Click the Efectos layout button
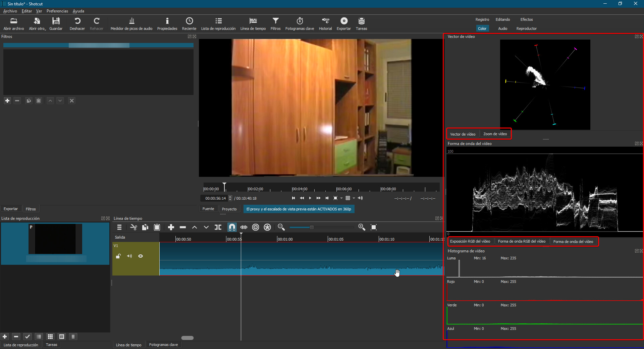The image size is (644, 349). click(526, 19)
